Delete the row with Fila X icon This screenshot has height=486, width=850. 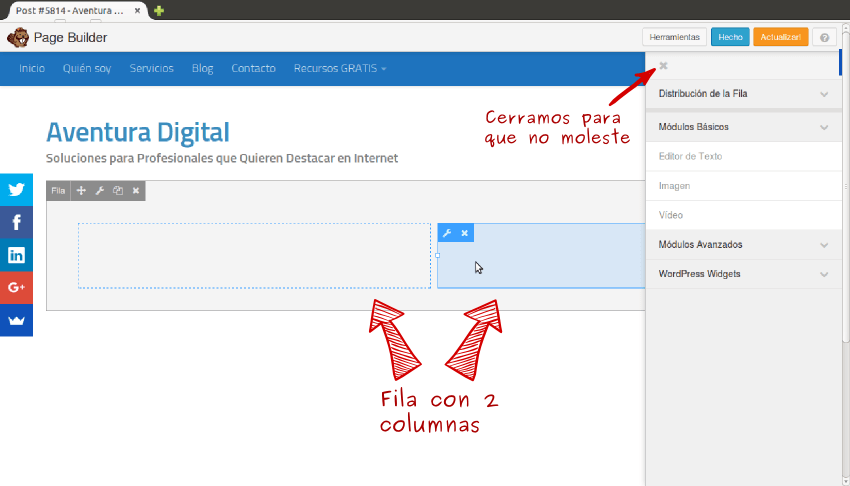[x=136, y=190]
